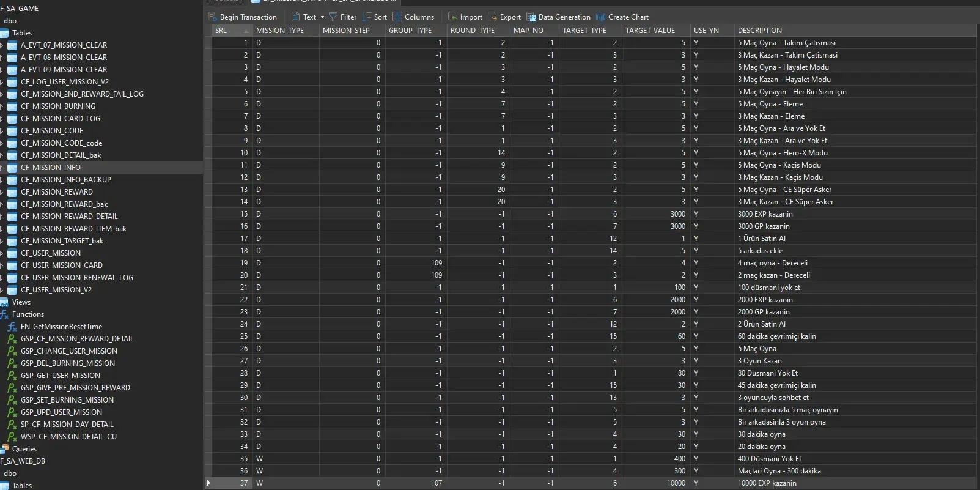Expand the CF_MISSION_REWARD table node
The width and height of the screenshot is (980, 490).
tap(2, 192)
